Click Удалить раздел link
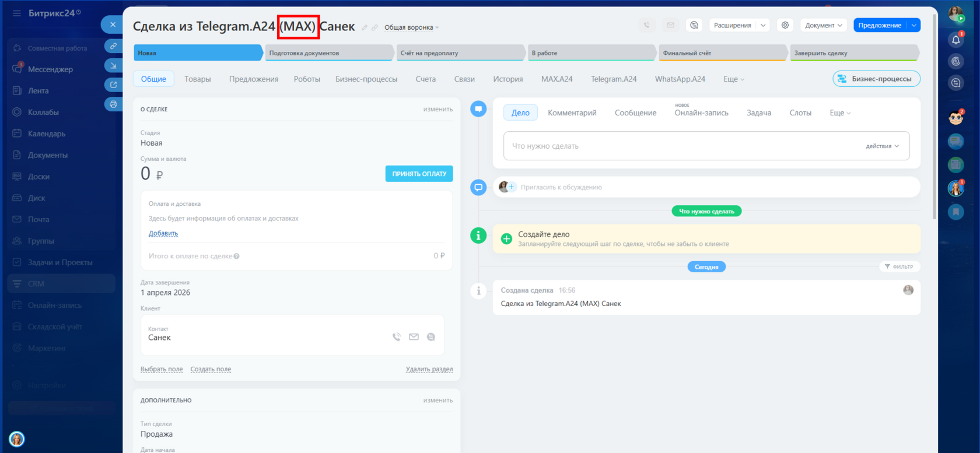This screenshot has height=453, width=980. click(429, 369)
